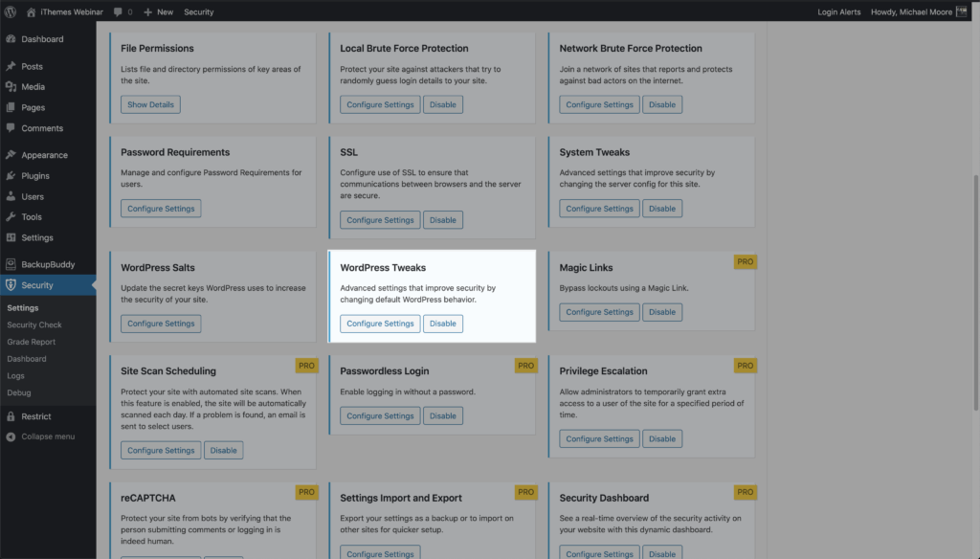Disable Site Scan Scheduling

point(223,450)
